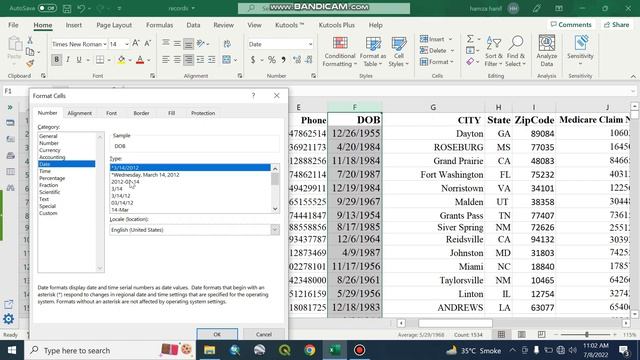
Task: Select Custom in Category list
Action: click(x=48, y=213)
